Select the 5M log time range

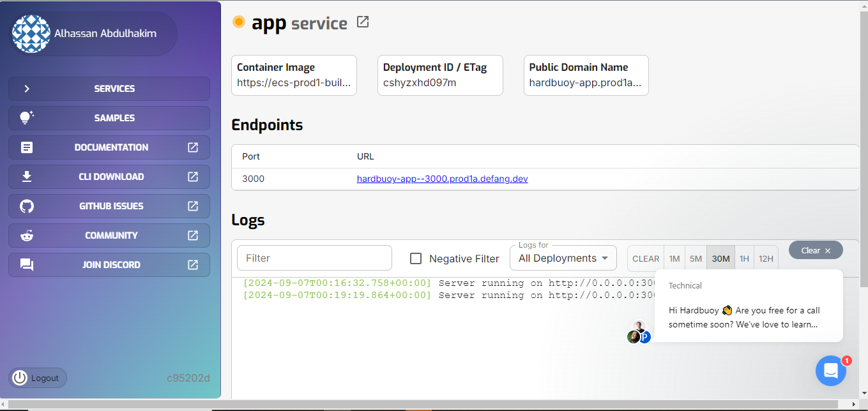click(696, 258)
